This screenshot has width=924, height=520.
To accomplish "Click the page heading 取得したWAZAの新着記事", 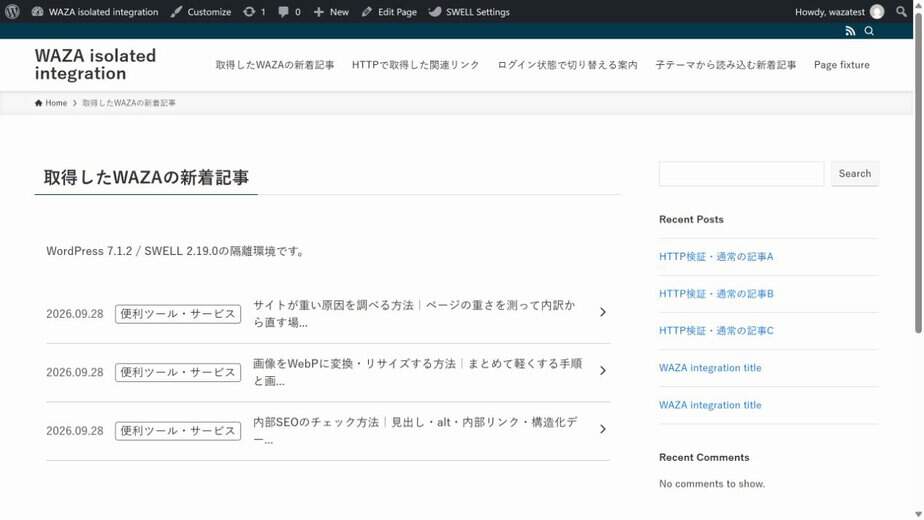I will click(x=146, y=177).
